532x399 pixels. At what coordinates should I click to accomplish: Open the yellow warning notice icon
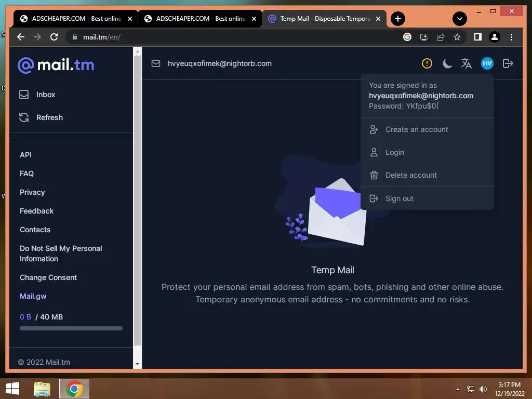427,63
